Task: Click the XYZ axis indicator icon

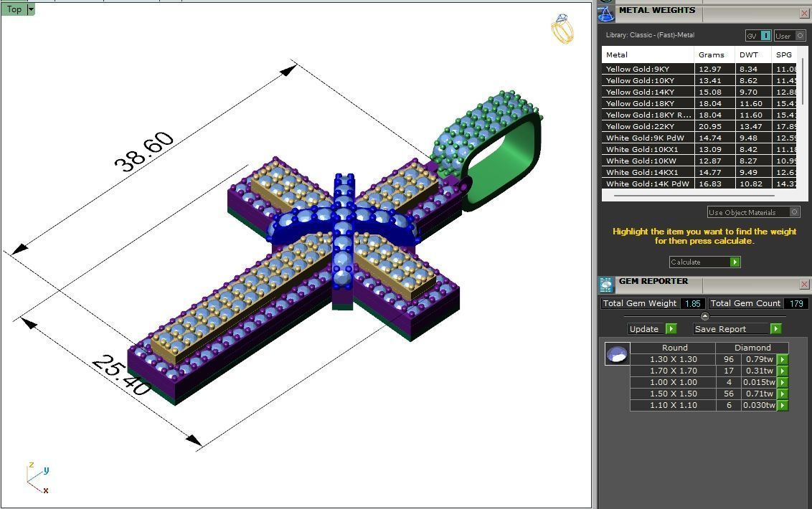Action: coord(37,477)
